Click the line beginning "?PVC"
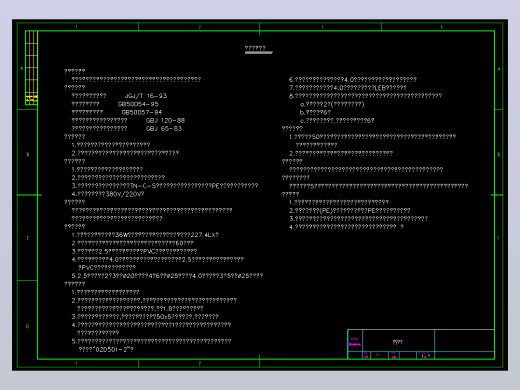The width and height of the screenshot is (520, 390). click(x=107, y=267)
